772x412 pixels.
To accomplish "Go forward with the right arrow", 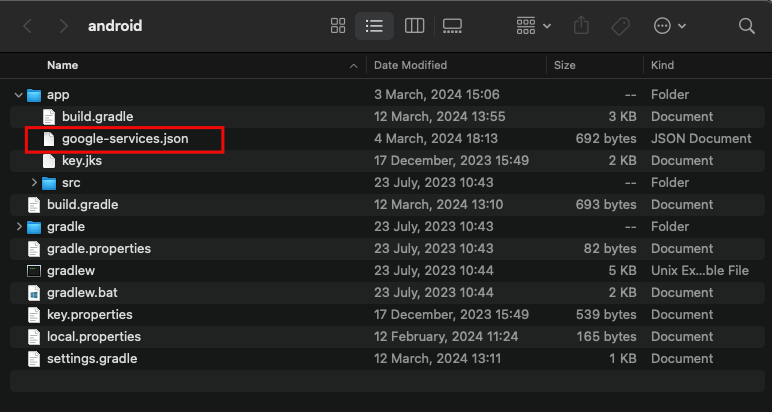I will pos(63,26).
